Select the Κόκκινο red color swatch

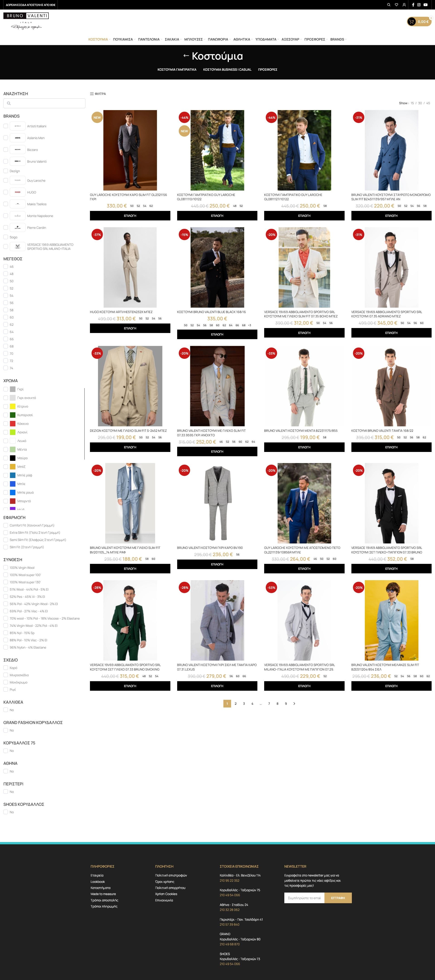tap(12, 423)
